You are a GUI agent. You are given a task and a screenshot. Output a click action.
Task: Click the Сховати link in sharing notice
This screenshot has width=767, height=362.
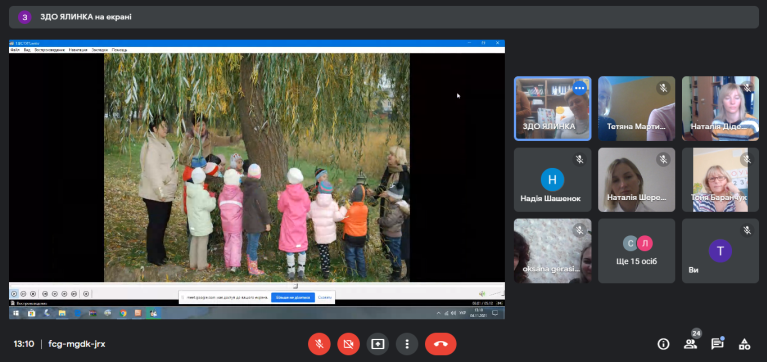(x=324, y=297)
